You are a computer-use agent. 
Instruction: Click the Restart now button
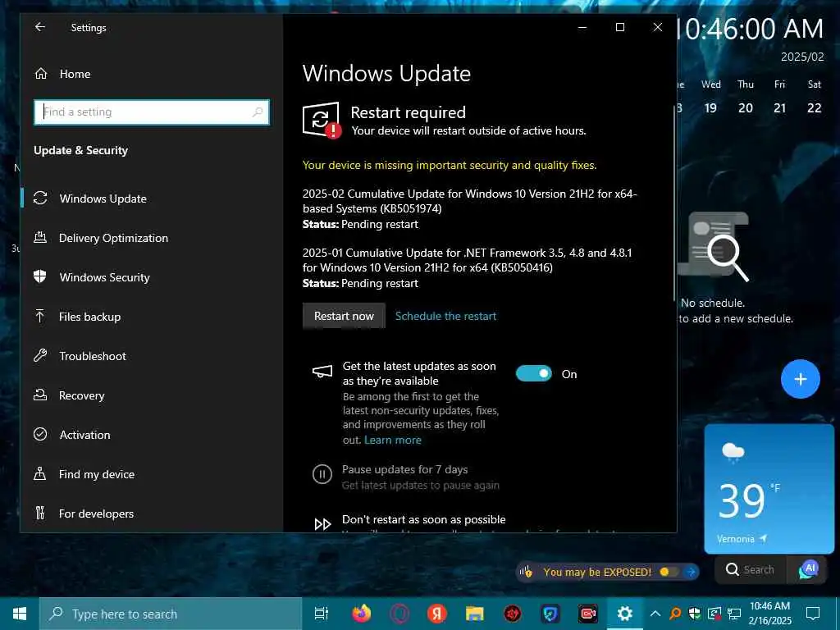click(x=344, y=316)
